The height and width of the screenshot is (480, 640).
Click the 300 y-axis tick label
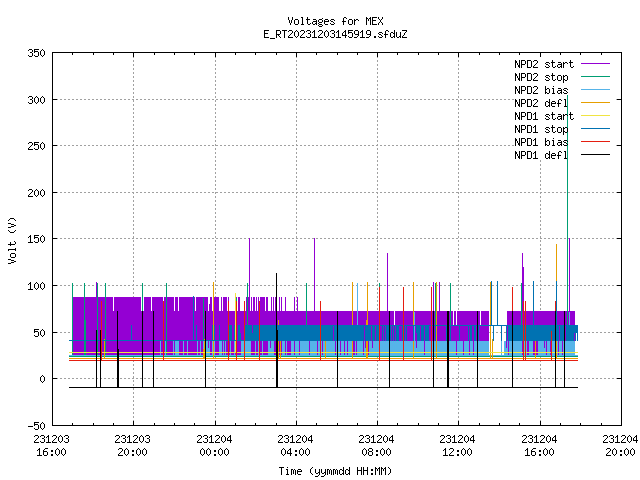click(x=36, y=100)
